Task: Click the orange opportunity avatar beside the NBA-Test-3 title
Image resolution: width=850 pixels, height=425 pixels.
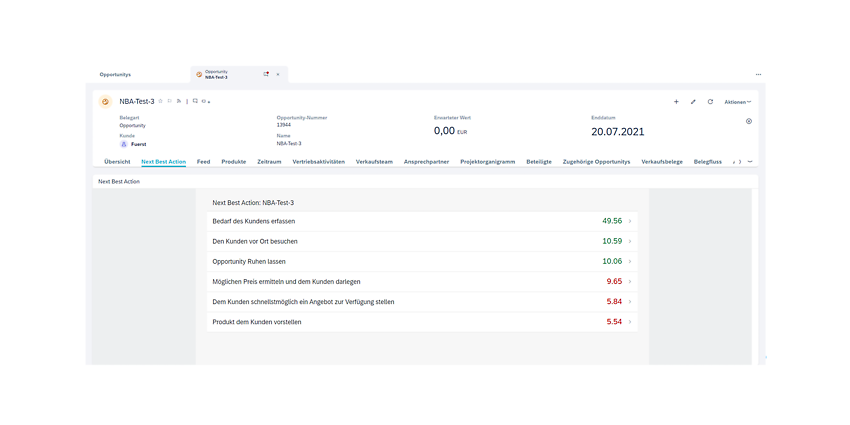Action: pyautogui.click(x=106, y=101)
